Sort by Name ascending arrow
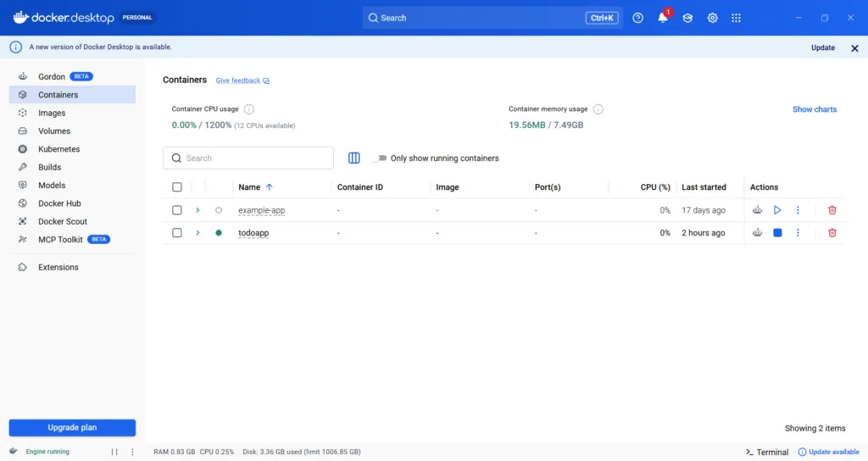Screen dimensions: 868x461 pos(269,187)
